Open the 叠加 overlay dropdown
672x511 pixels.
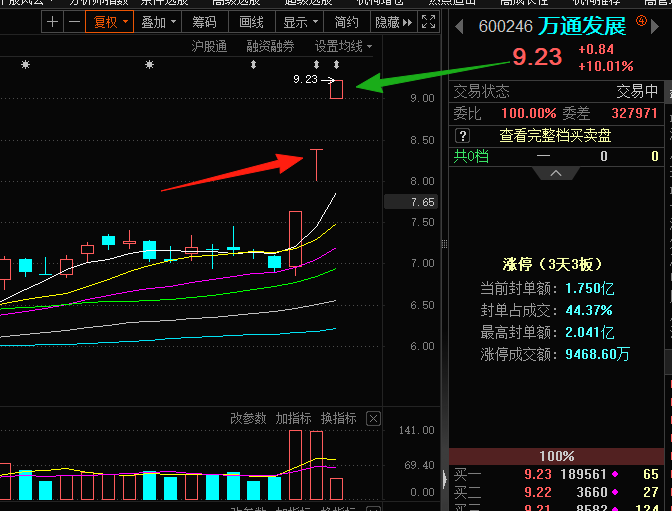[158, 22]
